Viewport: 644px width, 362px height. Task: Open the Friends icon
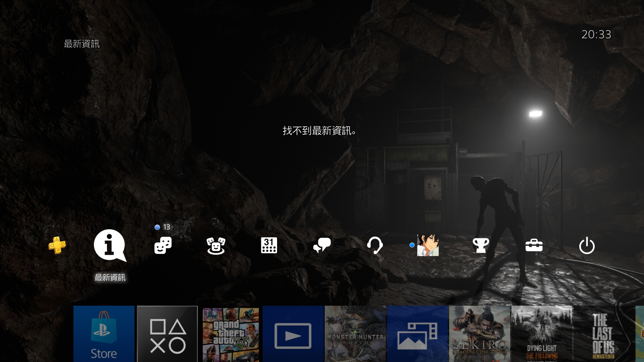tap(216, 245)
